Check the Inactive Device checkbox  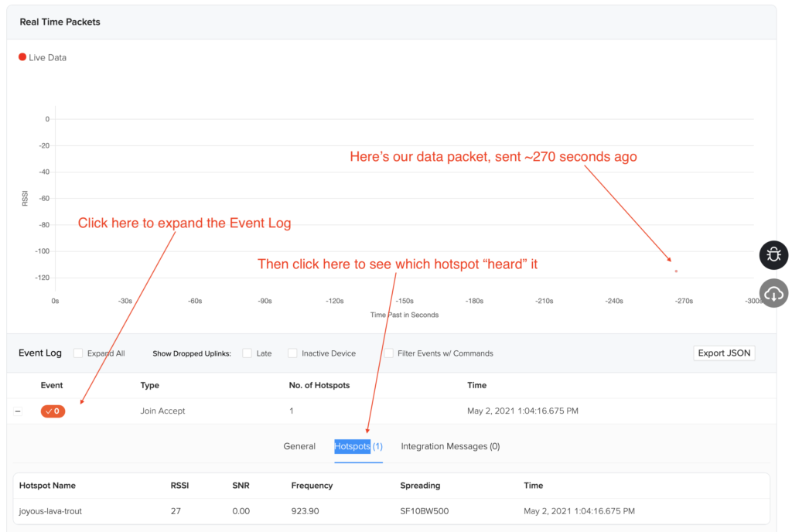pyautogui.click(x=292, y=353)
